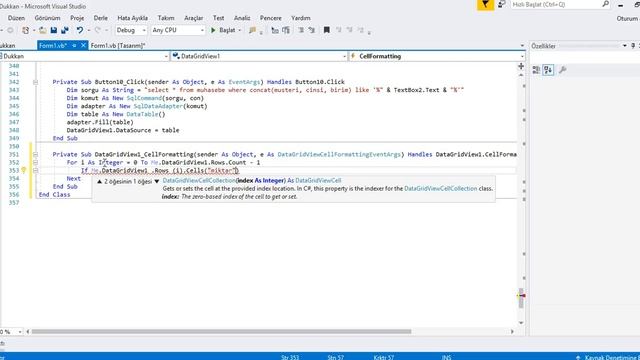Click the Categorized view icon in Özellikler

536,70
